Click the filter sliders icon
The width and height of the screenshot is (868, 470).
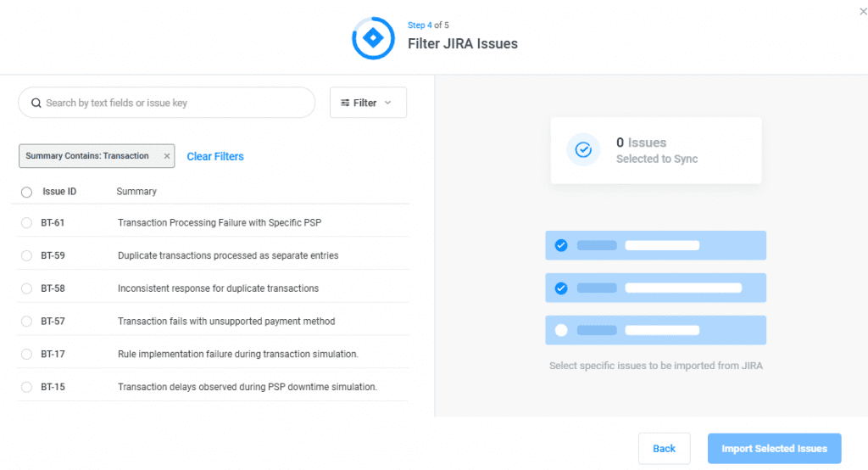tap(345, 104)
